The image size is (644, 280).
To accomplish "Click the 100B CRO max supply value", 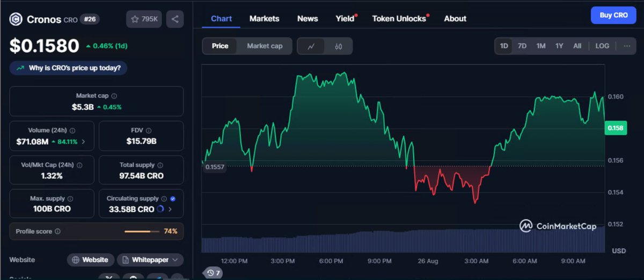I will click(x=52, y=209).
